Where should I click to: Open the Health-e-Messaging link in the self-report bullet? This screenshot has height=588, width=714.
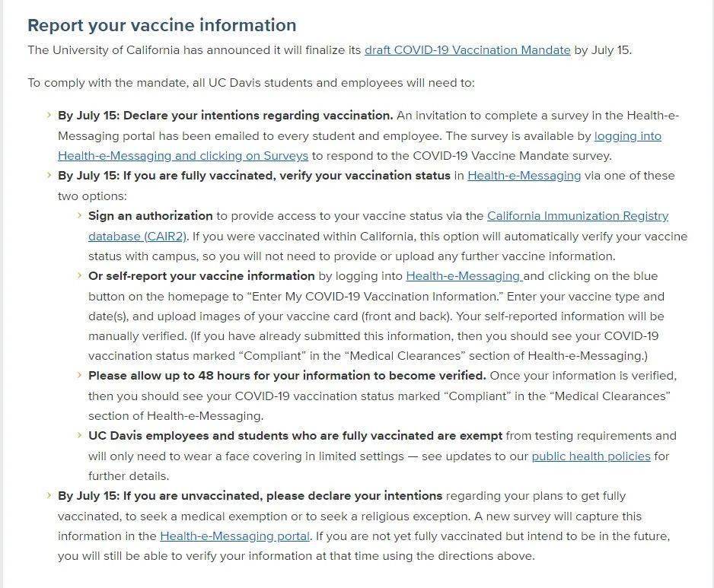(464, 276)
